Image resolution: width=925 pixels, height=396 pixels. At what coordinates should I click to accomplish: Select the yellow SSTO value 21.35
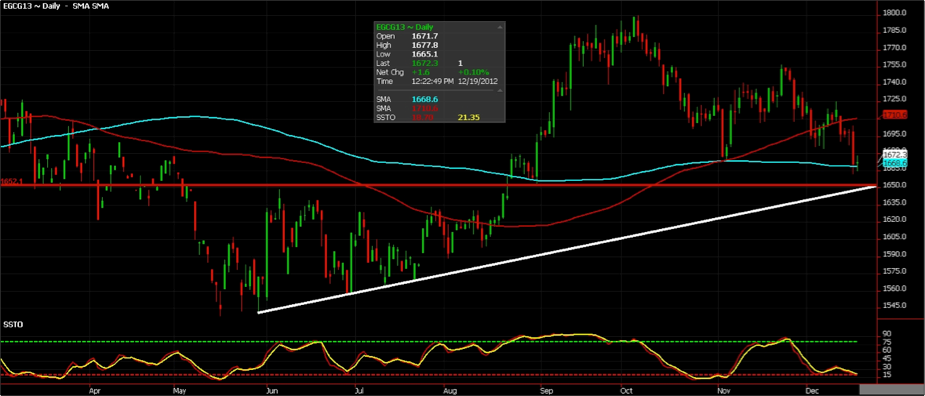[468, 117]
